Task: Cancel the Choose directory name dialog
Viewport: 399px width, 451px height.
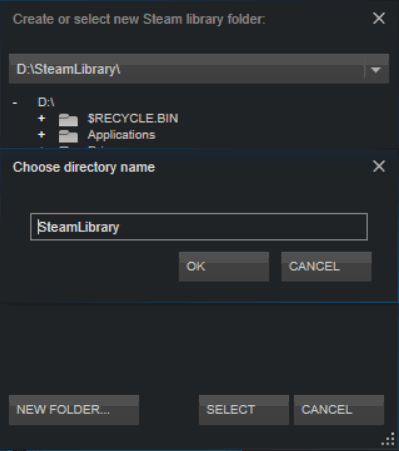Action: (x=326, y=267)
